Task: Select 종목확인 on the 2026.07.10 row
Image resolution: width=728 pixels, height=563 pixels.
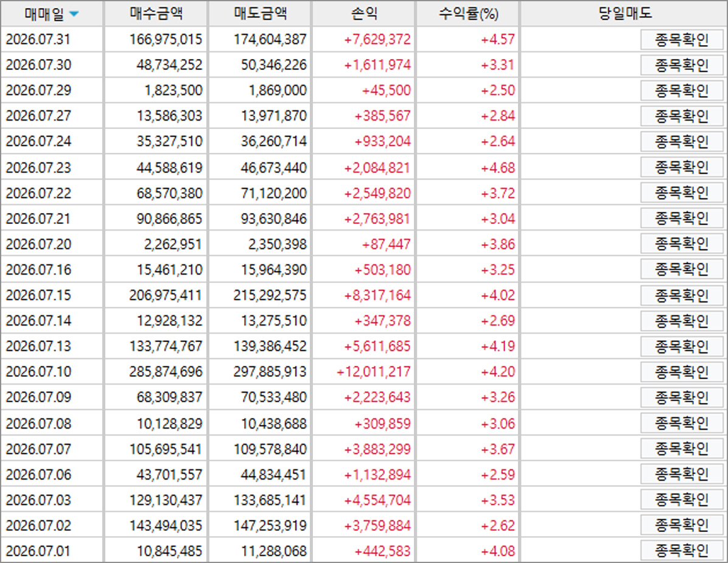Action: click(x=682, y=372)
